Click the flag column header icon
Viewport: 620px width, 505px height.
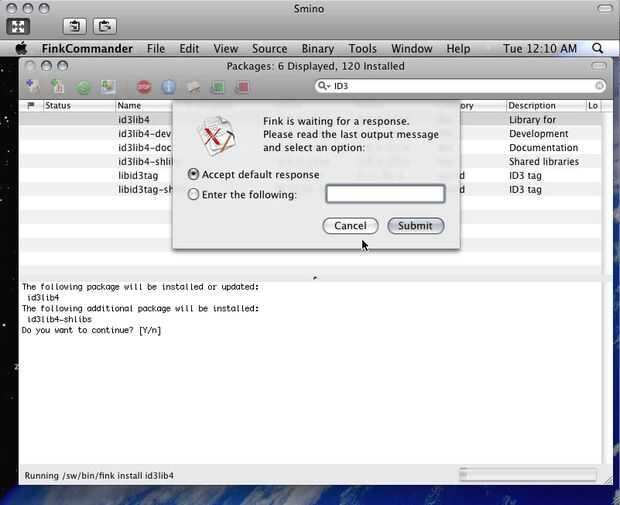pyautogui.click(x=30, y=105)
